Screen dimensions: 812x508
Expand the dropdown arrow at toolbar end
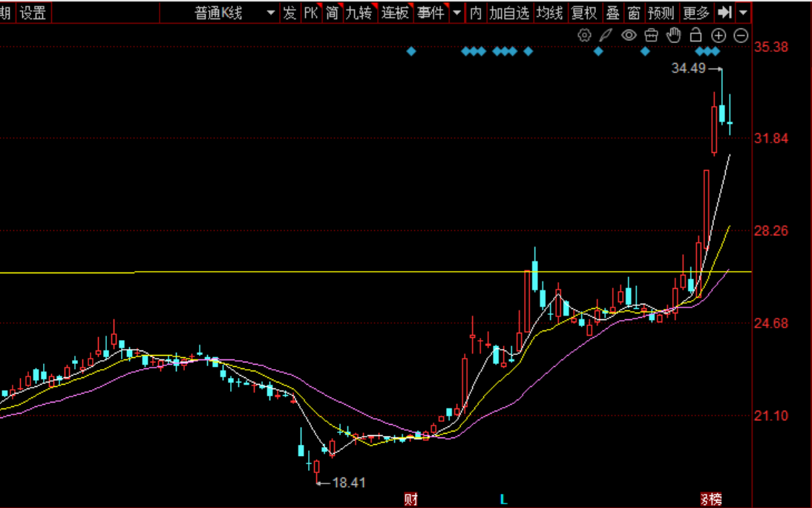[743, 13]
